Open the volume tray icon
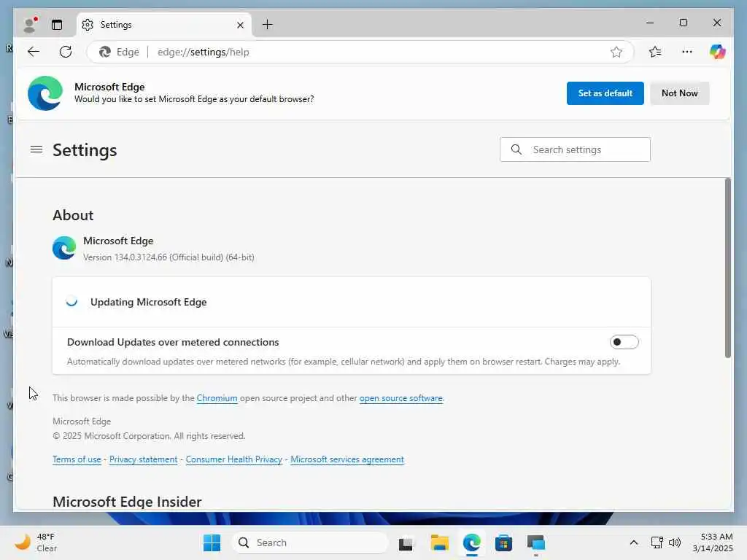This screenshot has width=747, height=560. click(x=675, y=542)
